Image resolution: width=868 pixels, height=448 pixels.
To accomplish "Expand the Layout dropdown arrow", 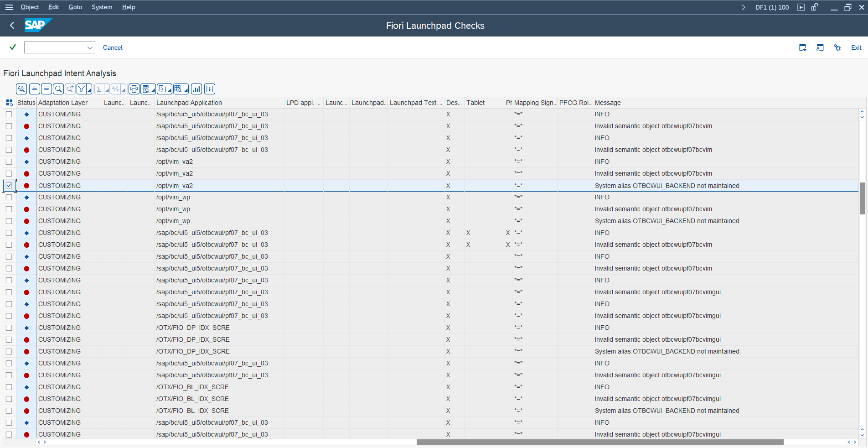I will point(186,89).
